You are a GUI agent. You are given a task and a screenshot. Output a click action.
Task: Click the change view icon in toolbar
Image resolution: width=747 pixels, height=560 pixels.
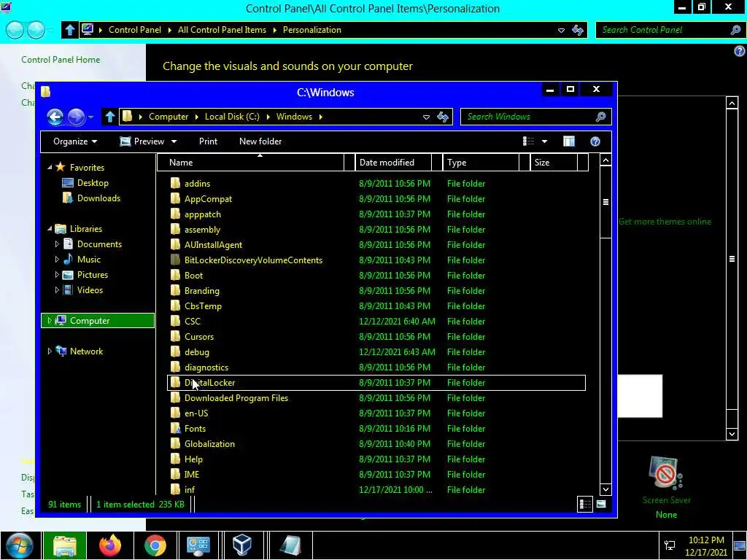point(528,141)
